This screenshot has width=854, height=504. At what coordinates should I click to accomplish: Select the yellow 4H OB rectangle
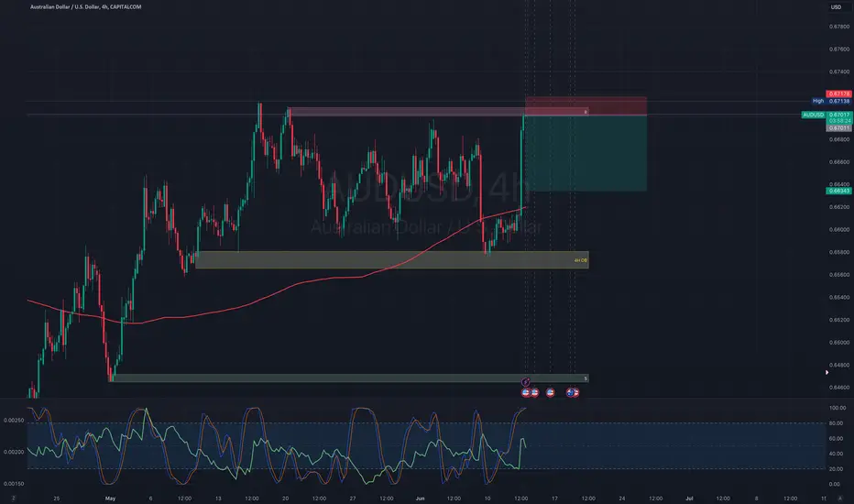(391, 260)
